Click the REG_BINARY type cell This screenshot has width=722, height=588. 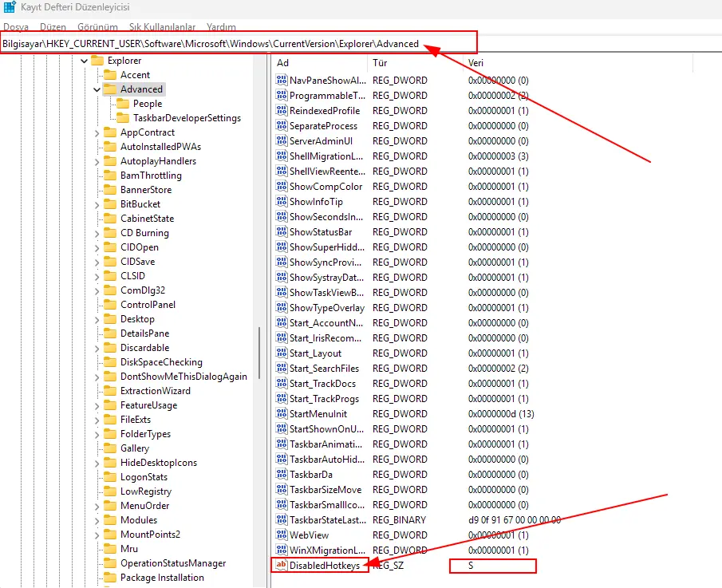399,520
